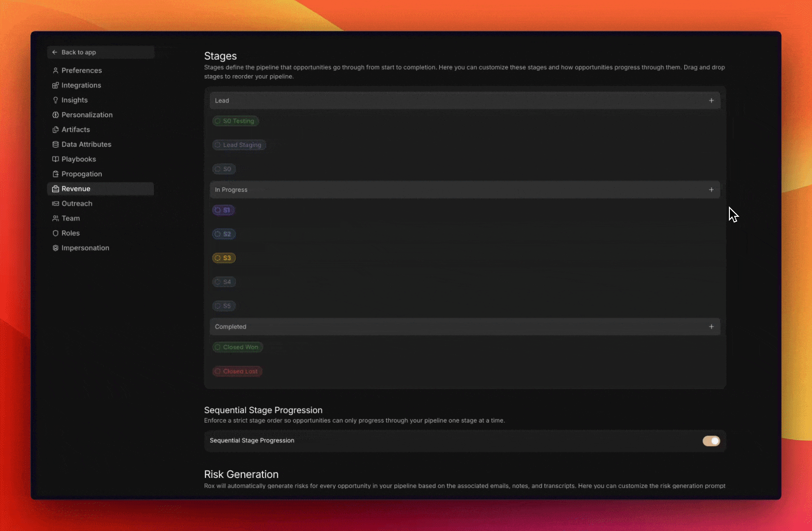Click the Playbooks book icon
Screen dimensions: 812x531
coord(56,159)
